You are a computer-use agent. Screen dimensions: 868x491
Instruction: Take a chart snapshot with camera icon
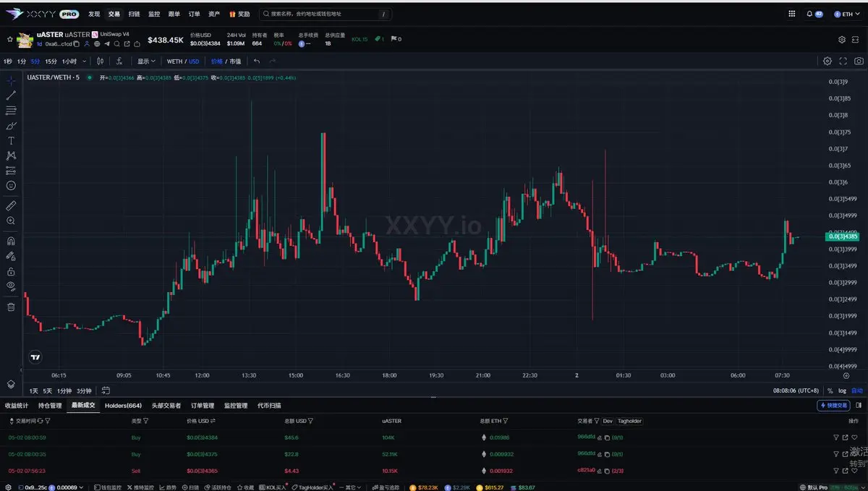tap(859, 61)
